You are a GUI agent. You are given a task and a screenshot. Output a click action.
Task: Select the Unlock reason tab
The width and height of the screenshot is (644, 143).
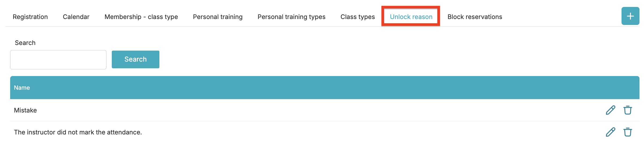(x=411, y=17)
